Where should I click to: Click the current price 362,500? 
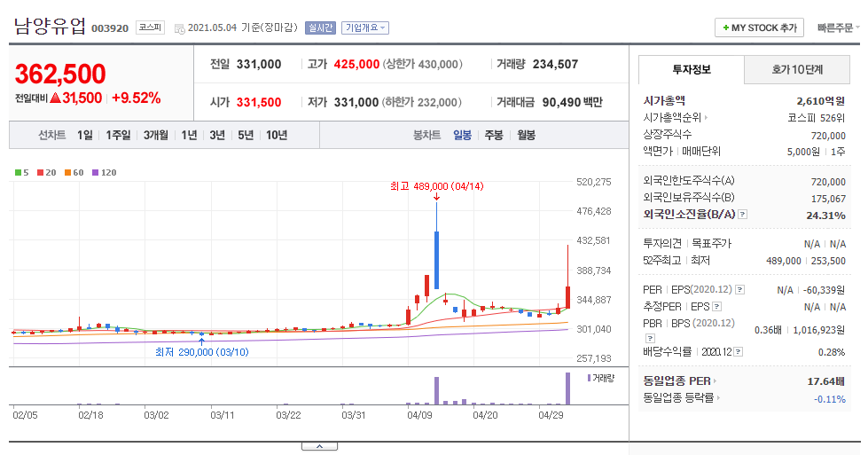[x=59, y=75]
